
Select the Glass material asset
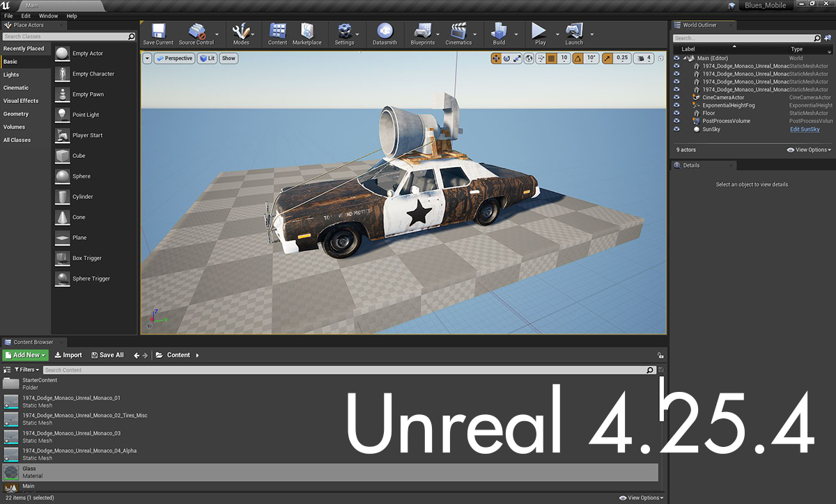click(29, 472)
